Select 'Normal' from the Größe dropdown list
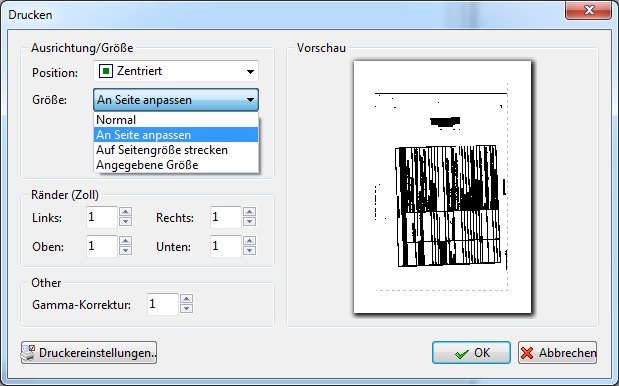Screen dimensions: 619x386 click(176, 120)
